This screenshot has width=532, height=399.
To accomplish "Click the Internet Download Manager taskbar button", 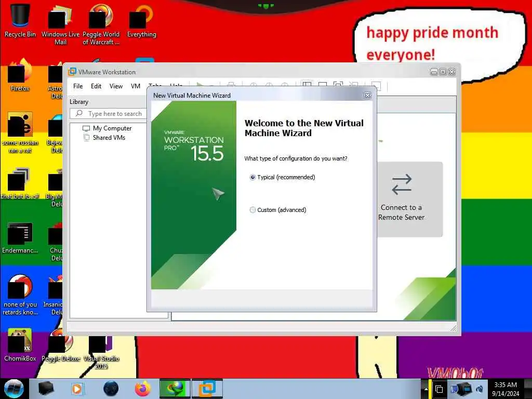I will [x=175, y=389].
